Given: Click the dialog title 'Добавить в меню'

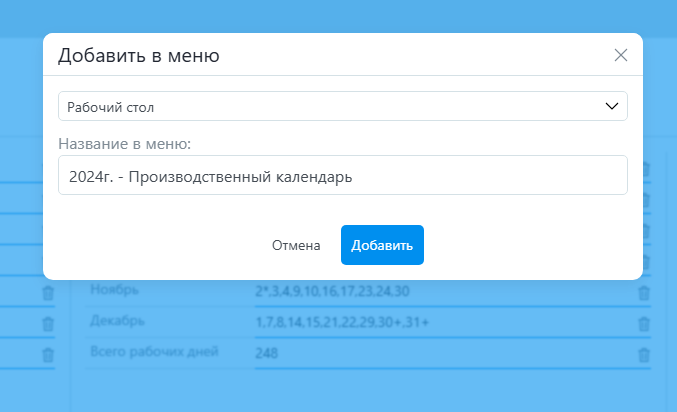Looking at the screenshot, I should [139, 55].
